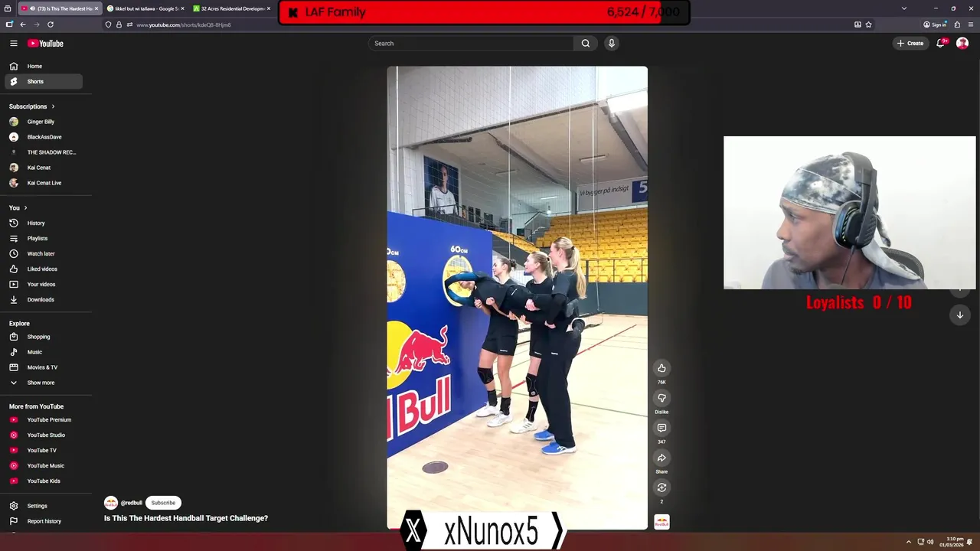Reload the page
This screenshot has height=551, width=980.
(51, 24)
